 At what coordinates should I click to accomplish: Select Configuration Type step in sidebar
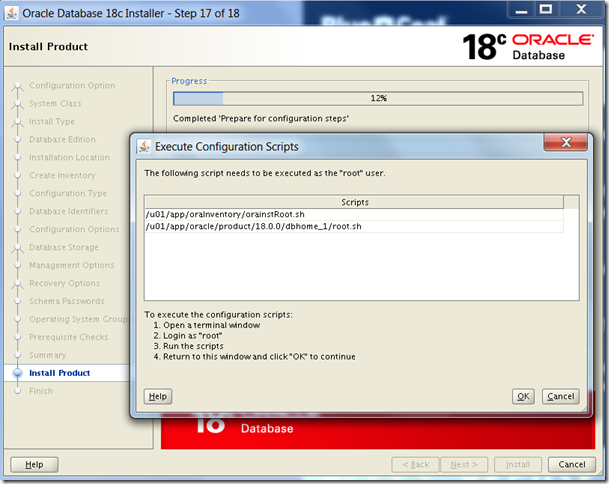click(68, 193)
